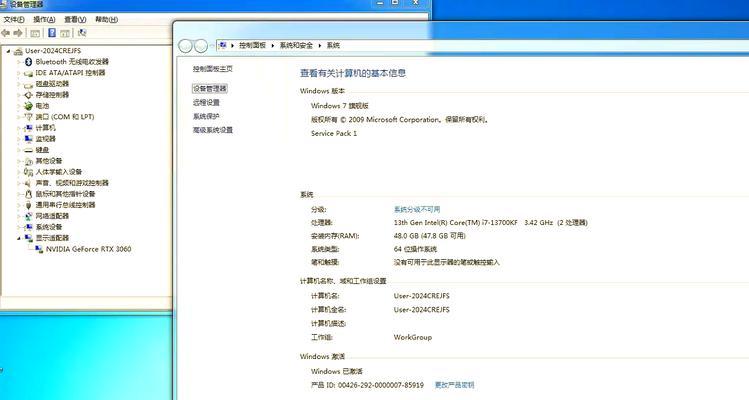Click the 64 位操作系统 system type value
This screenshot has height=400, width=749.
point(415,249)
